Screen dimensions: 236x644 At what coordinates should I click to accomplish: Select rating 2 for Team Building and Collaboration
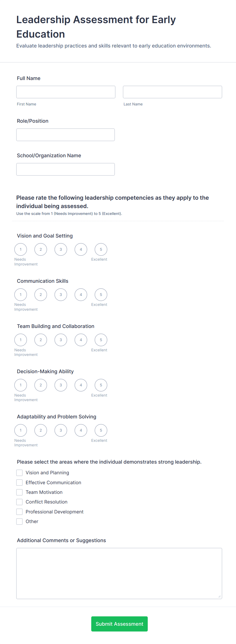pyautogui.click(x=41, y=340)
